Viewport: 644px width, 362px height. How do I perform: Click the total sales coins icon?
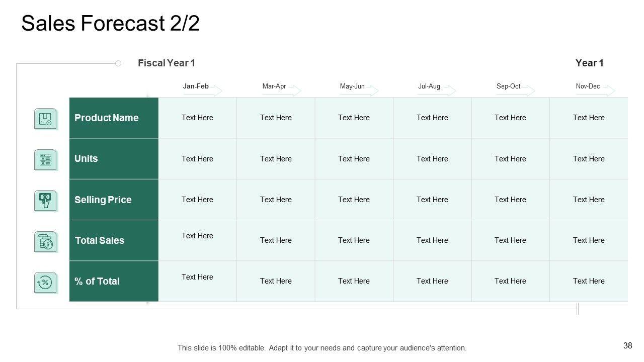[x=45, y=242]
